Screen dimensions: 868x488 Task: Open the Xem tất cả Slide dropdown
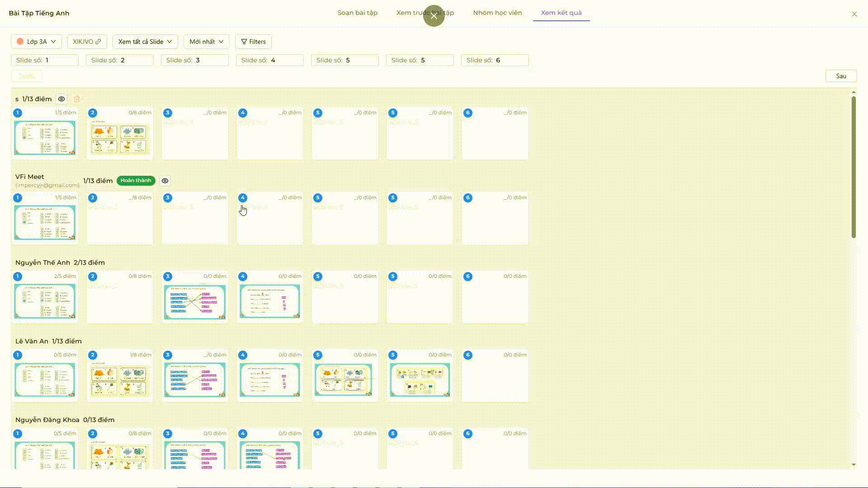(145, 42)
